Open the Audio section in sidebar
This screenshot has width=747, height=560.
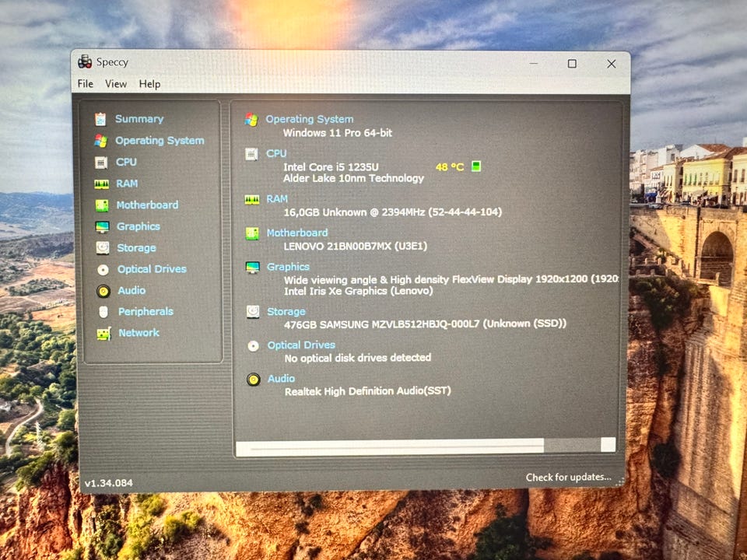132,290
